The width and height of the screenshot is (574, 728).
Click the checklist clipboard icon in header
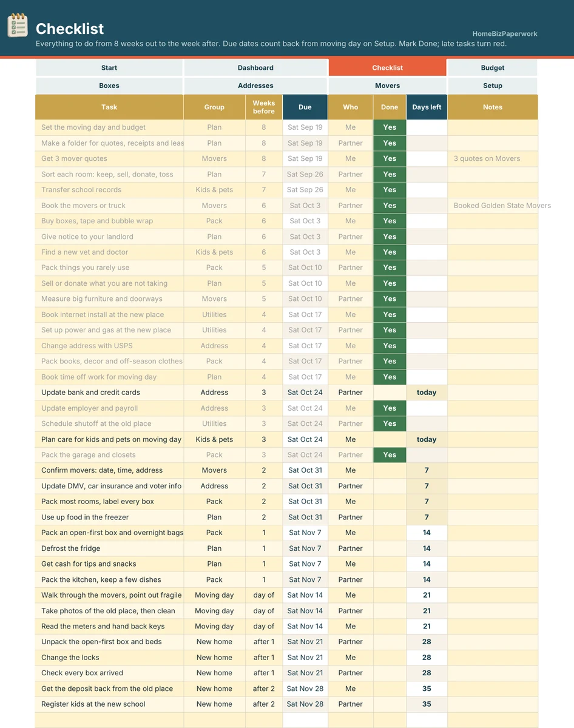(x=17, y=26)
